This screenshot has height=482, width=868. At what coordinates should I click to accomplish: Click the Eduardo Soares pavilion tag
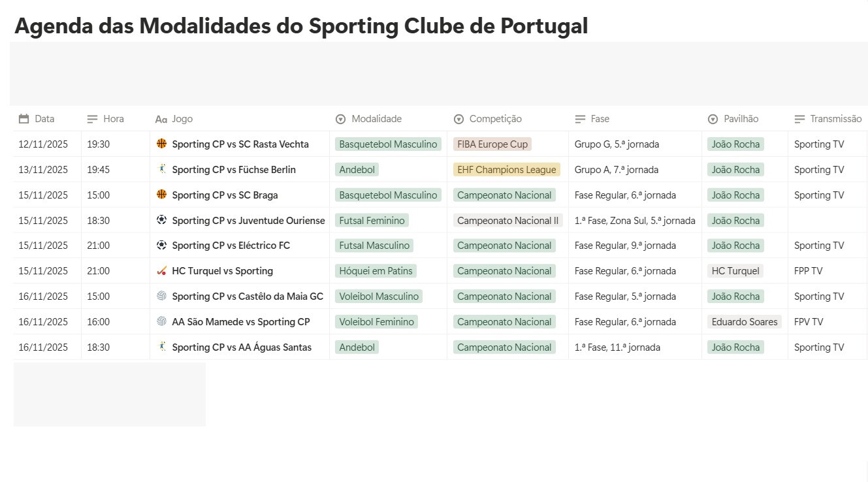coord(745,321)
